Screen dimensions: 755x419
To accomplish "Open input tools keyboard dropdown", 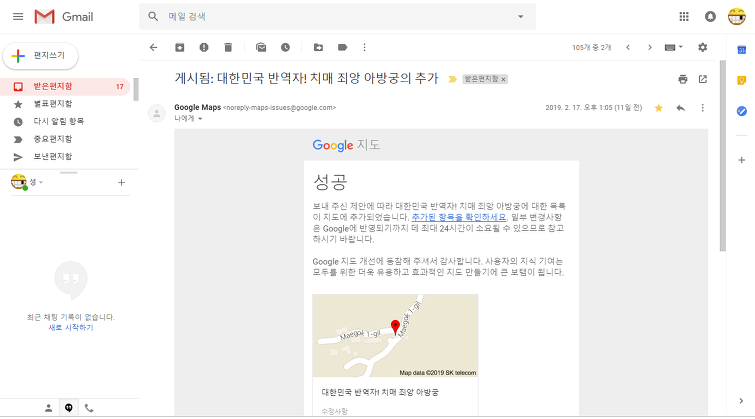I will [674, 47].
